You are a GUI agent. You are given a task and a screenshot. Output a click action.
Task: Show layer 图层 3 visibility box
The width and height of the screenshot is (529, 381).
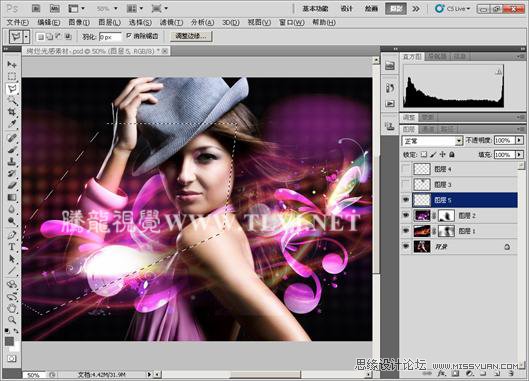[406, 184]
